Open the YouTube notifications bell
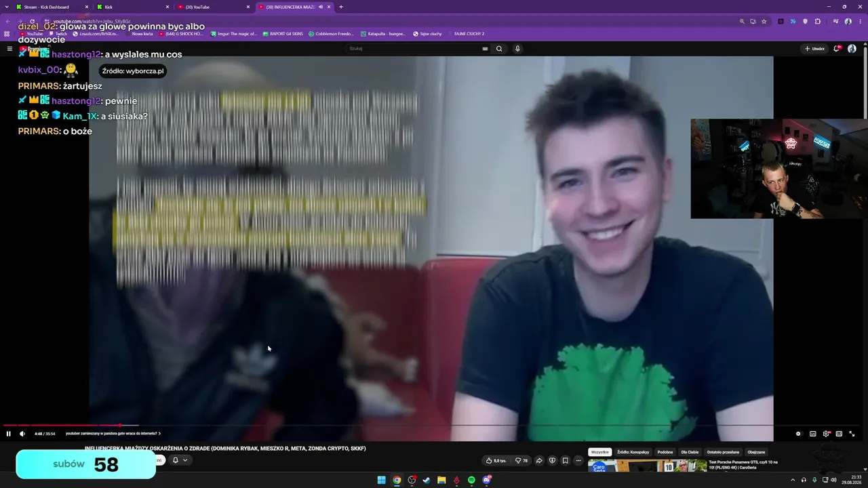The image size is (868, 488). [837, 49]
